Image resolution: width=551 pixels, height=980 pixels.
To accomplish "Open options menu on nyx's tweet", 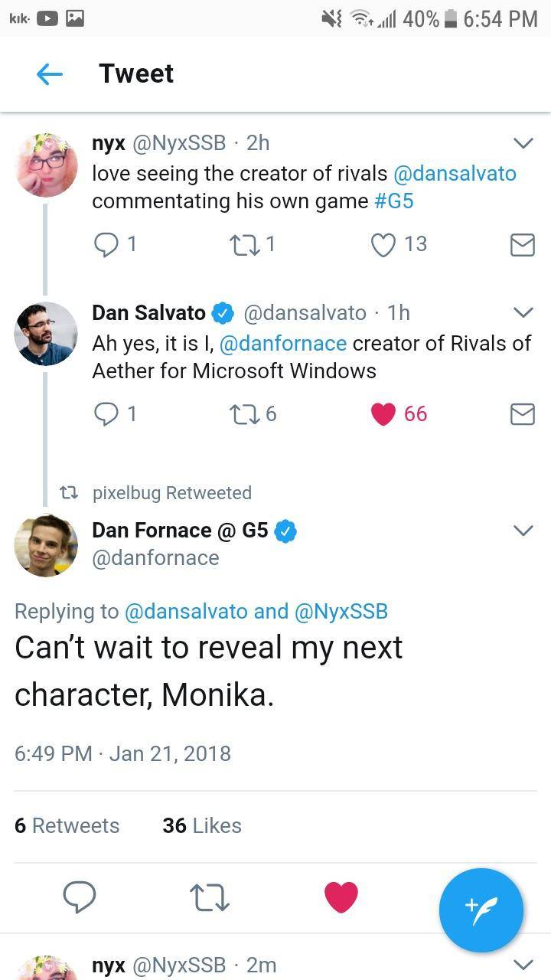I will pyautogui.click(x=523, y=143).
